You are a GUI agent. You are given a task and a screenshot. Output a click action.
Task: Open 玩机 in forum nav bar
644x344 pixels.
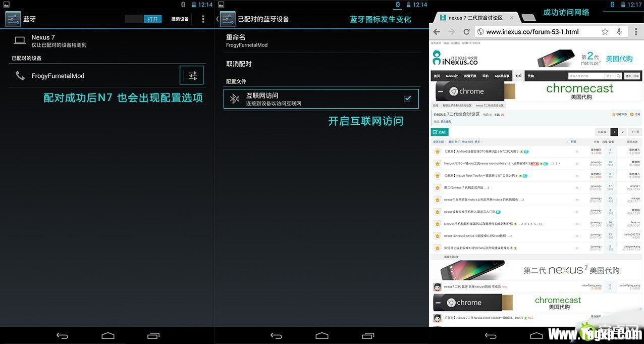click(486, 76)
